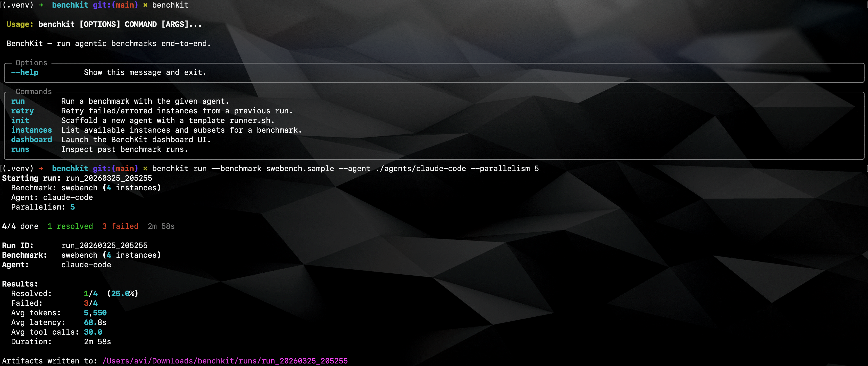The height and width of the screenshot is (366, 868).
Task: Click the 'dashboard' command entry
Action: point(31,140)
